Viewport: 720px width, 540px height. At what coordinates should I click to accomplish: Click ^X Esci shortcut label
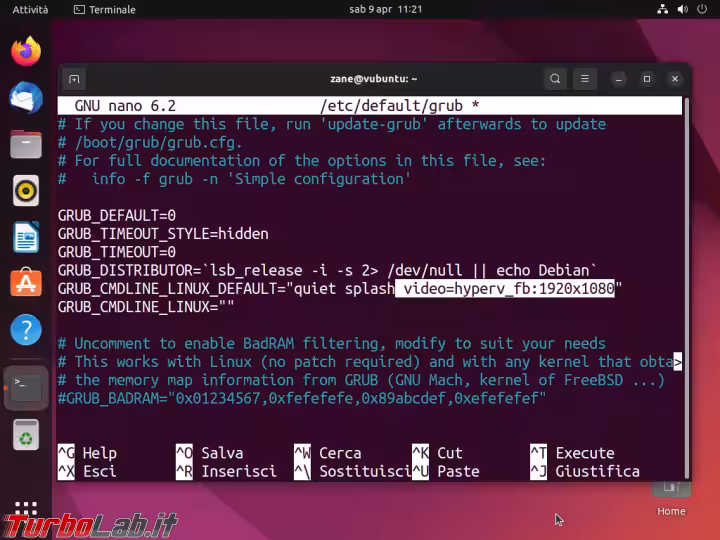[x=87, y=472]
